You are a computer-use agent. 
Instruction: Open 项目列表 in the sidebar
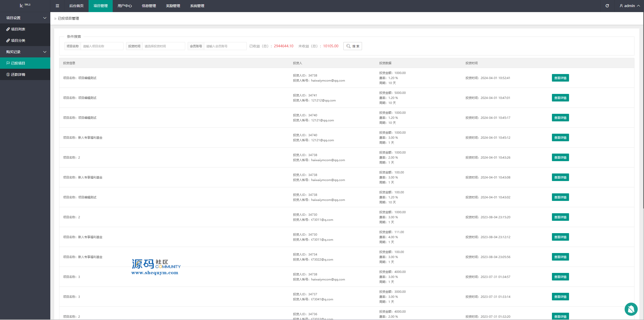coord(25,29)
